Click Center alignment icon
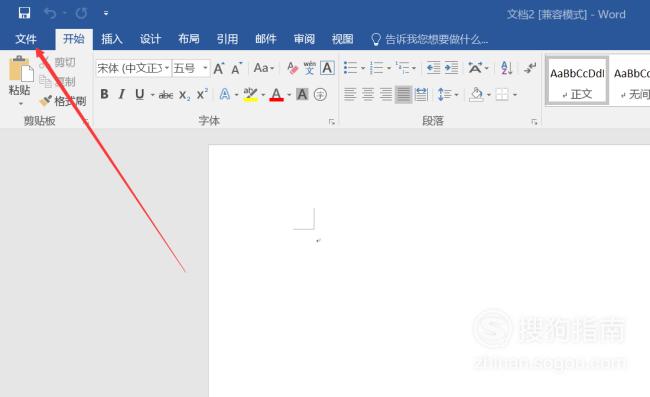This screenshot has width=650, height=397. pos(368,94)
